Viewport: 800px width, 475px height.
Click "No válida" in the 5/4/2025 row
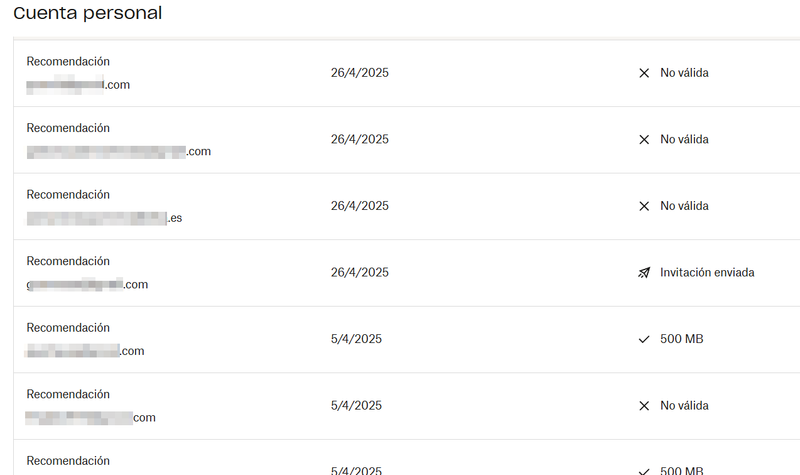pos(684,406)
